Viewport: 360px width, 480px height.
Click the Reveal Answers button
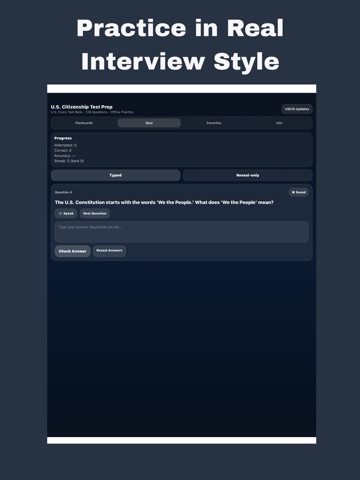click(109, 251)
